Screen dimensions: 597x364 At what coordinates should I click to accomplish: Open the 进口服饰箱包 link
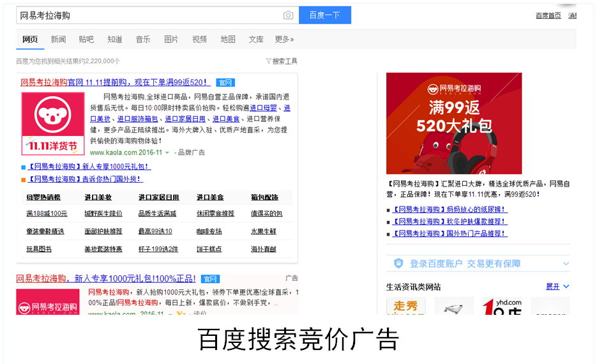tap(137, 119)
